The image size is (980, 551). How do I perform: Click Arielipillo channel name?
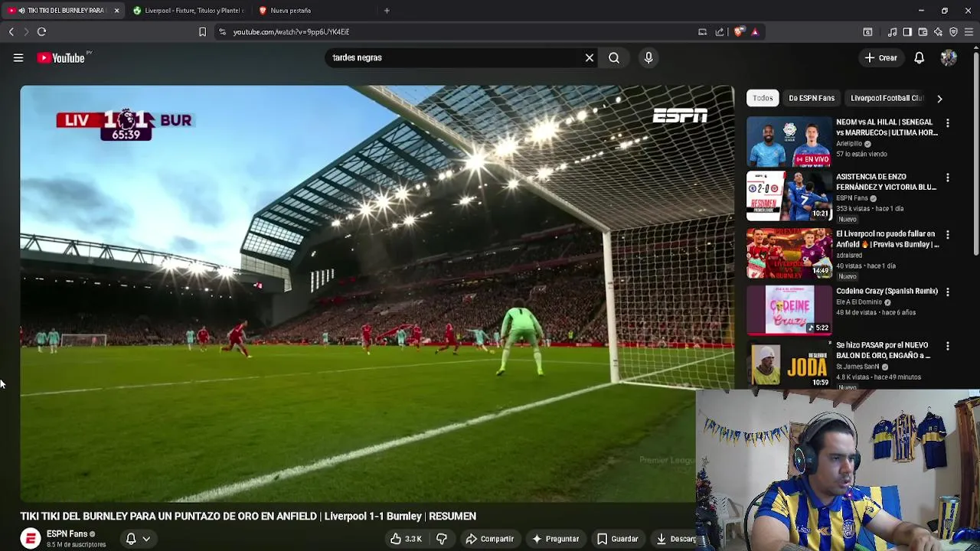coord(849,144)
